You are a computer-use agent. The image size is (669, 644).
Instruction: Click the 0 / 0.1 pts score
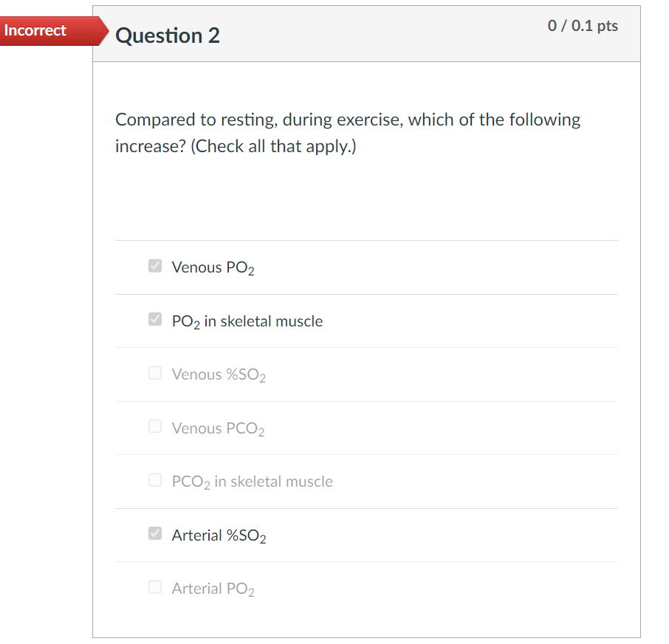(583, 25)
